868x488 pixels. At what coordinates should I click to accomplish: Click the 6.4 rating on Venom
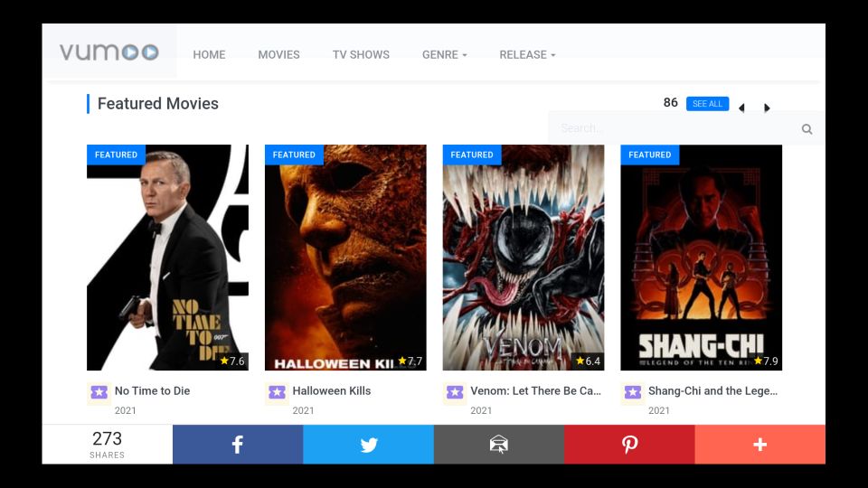click(588, 361)
